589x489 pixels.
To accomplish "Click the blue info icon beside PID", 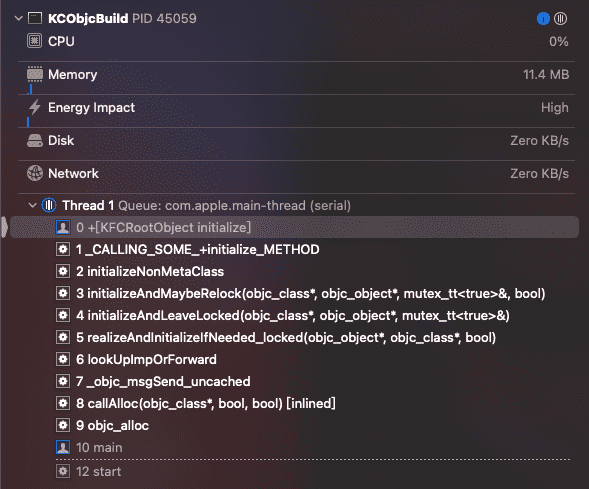I will [543, 18].
